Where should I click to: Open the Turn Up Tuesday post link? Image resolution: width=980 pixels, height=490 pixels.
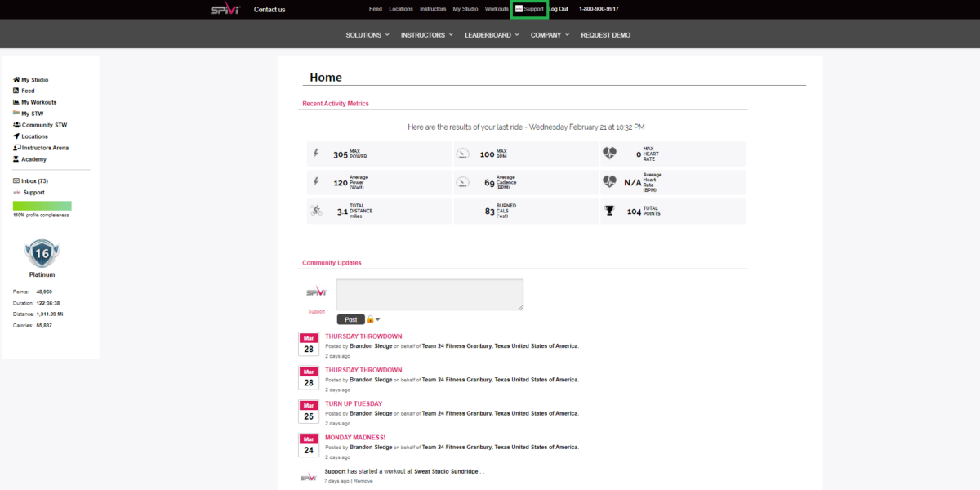coord(354,403)
